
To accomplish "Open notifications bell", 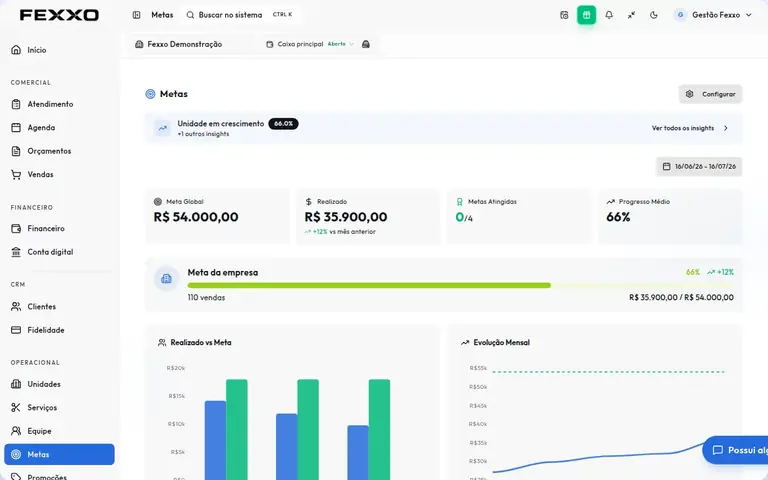I will pos(609,15).
